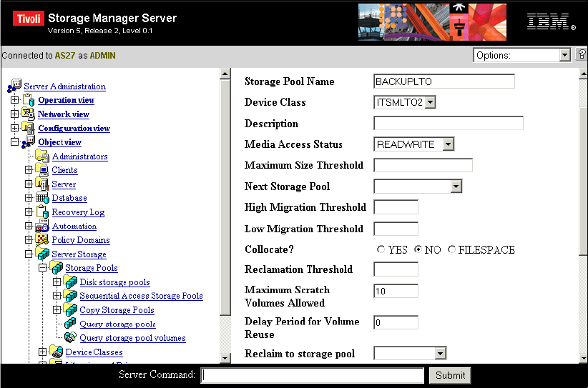Click the Device Classes icon
This screenshot has width=588, height=388.
coord(57,352)
